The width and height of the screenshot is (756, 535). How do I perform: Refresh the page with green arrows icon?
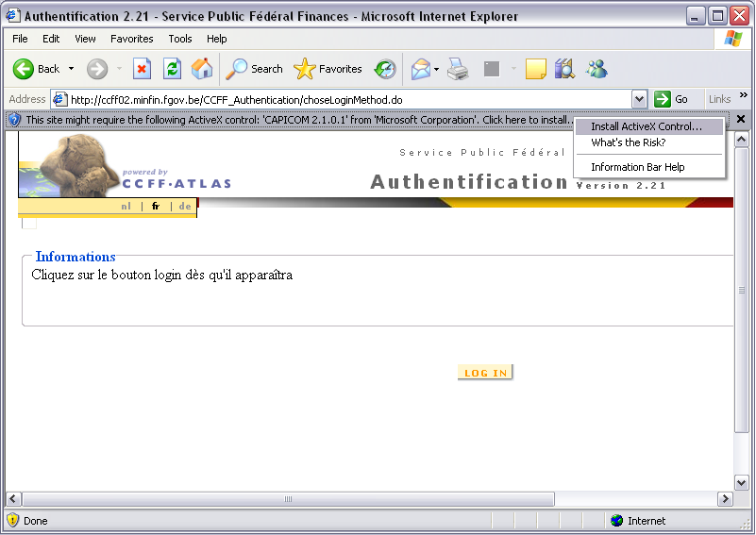point(172,69)
